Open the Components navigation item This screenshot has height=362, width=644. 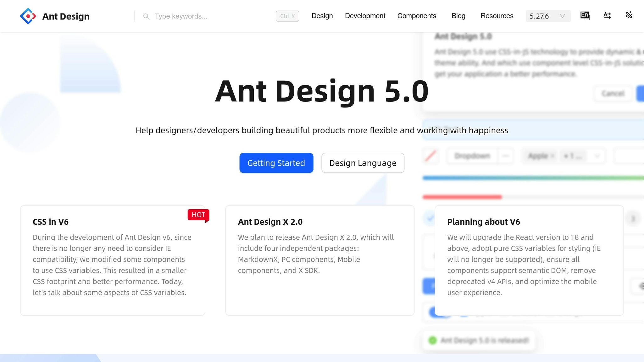(416, 16)
